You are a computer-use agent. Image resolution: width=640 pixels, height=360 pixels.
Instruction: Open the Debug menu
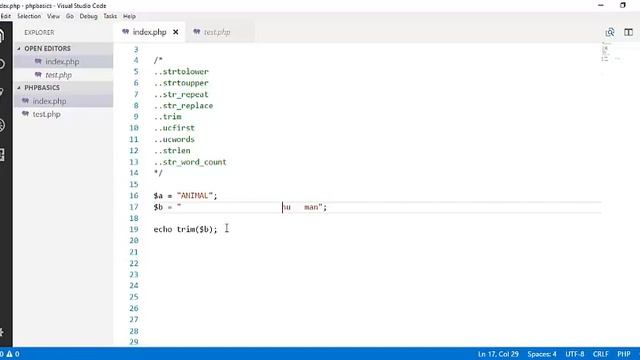(x=88, y=16)
